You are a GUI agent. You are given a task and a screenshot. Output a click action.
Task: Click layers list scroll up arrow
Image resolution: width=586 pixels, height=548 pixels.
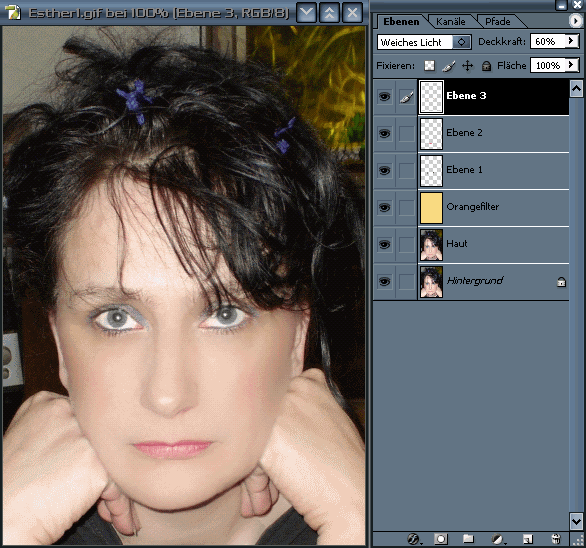[576, 89]
